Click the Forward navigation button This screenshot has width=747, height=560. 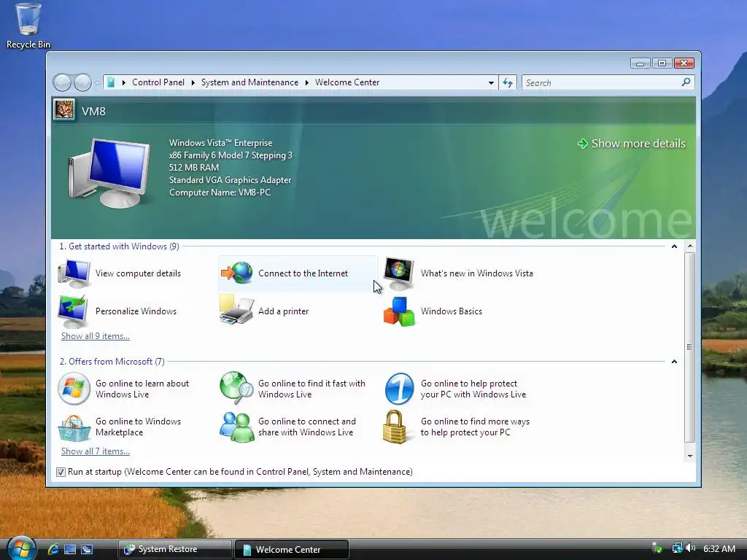click(x=82, y=82)
